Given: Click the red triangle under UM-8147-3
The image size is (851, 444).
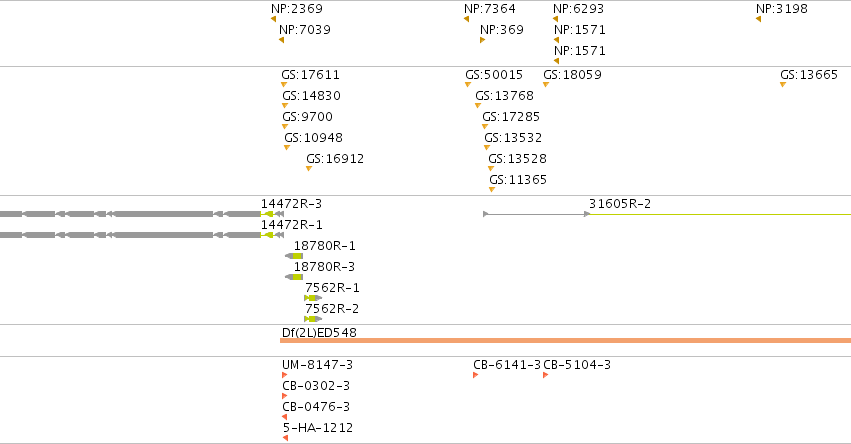Looking at the screenshot, I should click(x=284, y=375).
